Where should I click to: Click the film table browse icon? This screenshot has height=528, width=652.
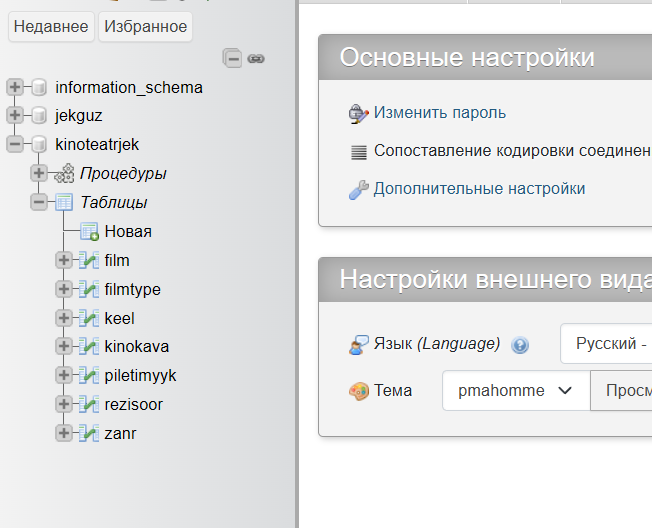89,260
